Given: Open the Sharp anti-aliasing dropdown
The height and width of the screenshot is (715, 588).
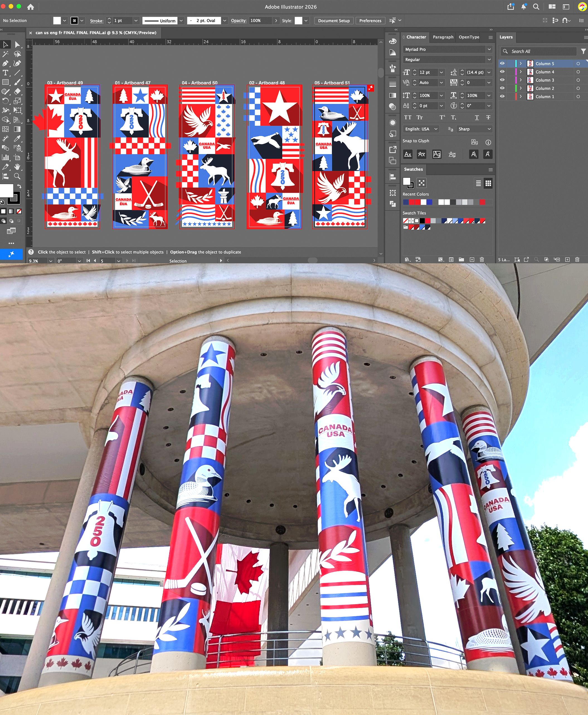Looking at the screenshot, I should (475, 129).
